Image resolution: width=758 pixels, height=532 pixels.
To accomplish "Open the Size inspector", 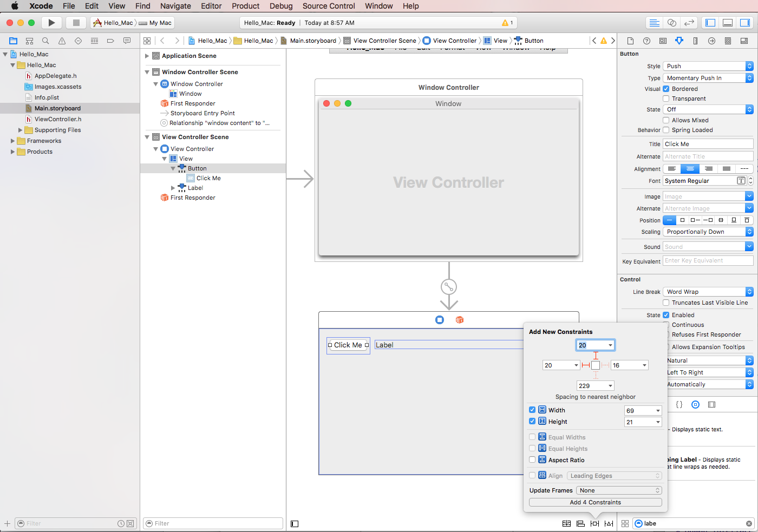I will [695, 41].
